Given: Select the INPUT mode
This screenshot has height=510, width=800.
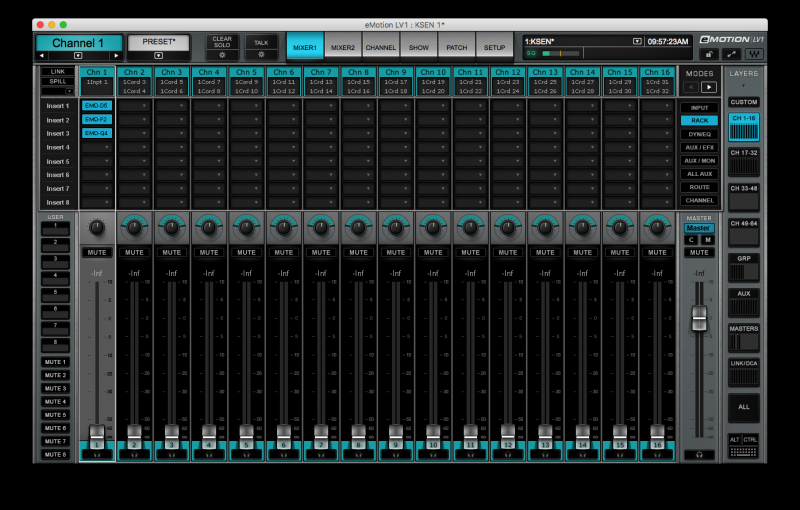Looking at the screenshot, I should click(699, 108).
